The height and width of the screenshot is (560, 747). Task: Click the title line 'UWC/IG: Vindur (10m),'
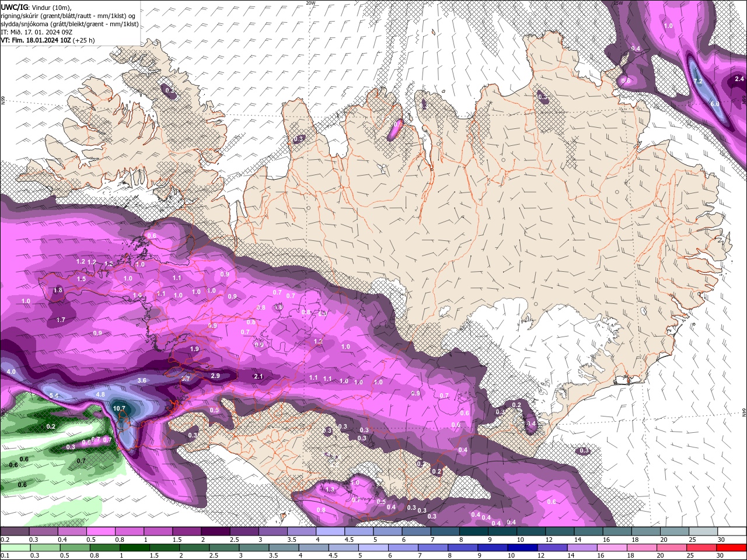pyautogui.click(x=36, y=6)
